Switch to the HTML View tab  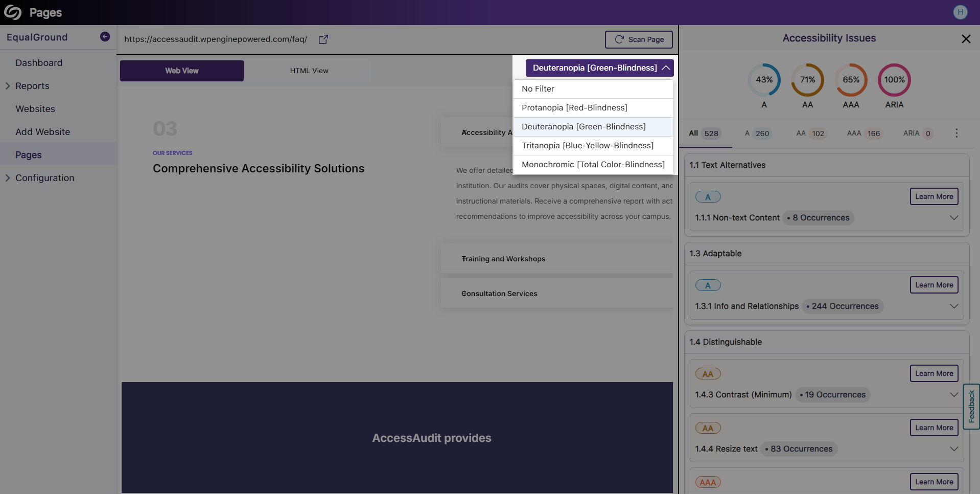(x=309, y=71)
